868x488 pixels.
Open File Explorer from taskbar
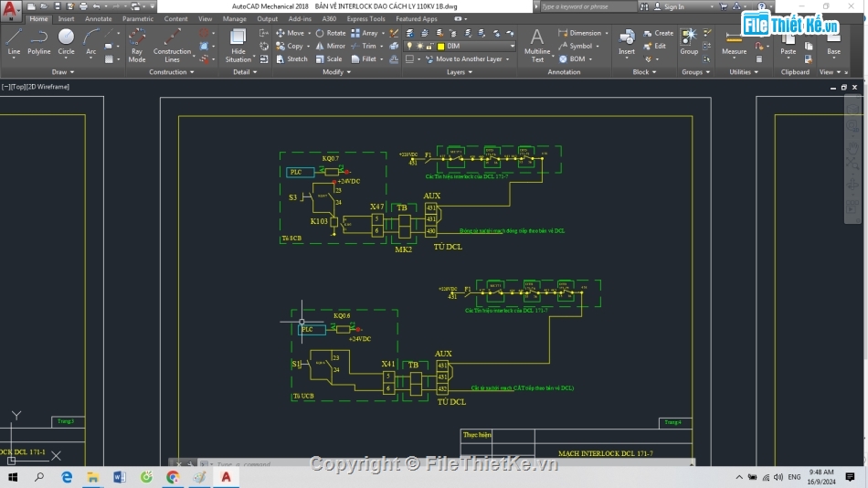[x=93, y=477]
